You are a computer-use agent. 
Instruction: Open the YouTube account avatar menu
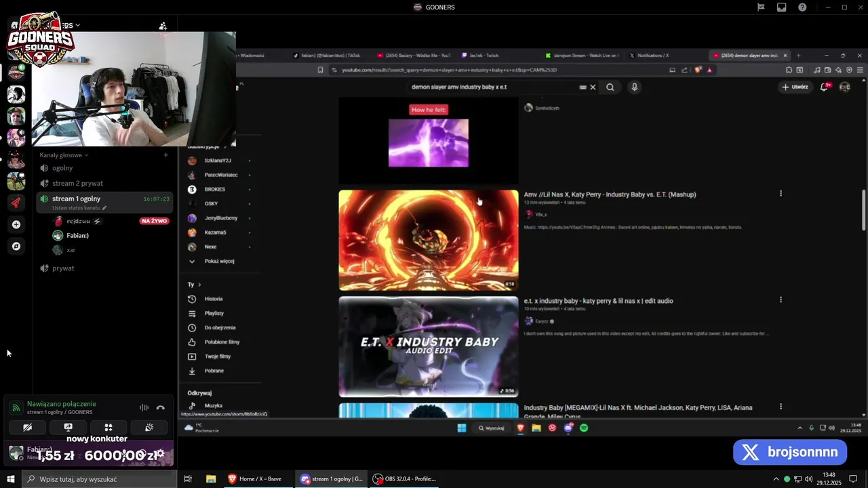pyautogui.click(x=844, y=87)
